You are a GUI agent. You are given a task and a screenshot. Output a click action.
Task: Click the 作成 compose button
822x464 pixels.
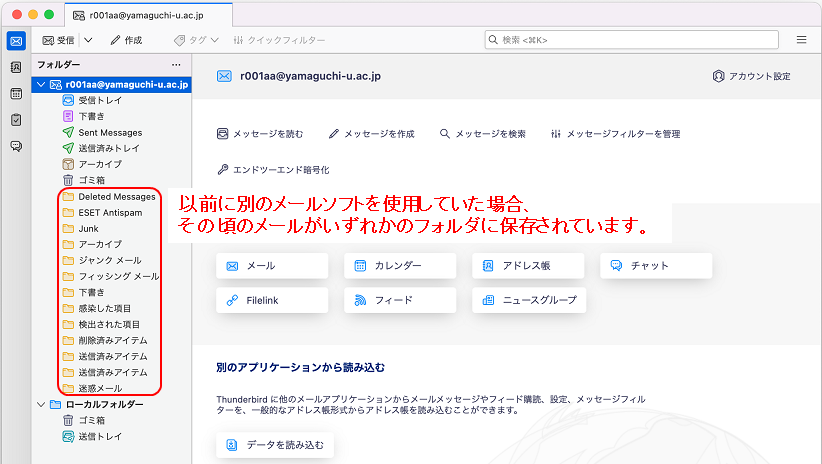click(x=126, y=40)
